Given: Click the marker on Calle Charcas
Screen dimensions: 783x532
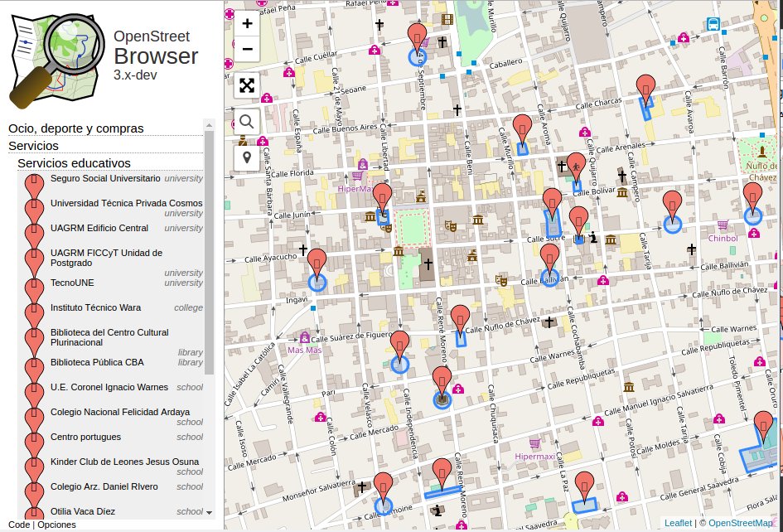Looking at the screenshot, I should pyautogui.click(x=645, y=87).
